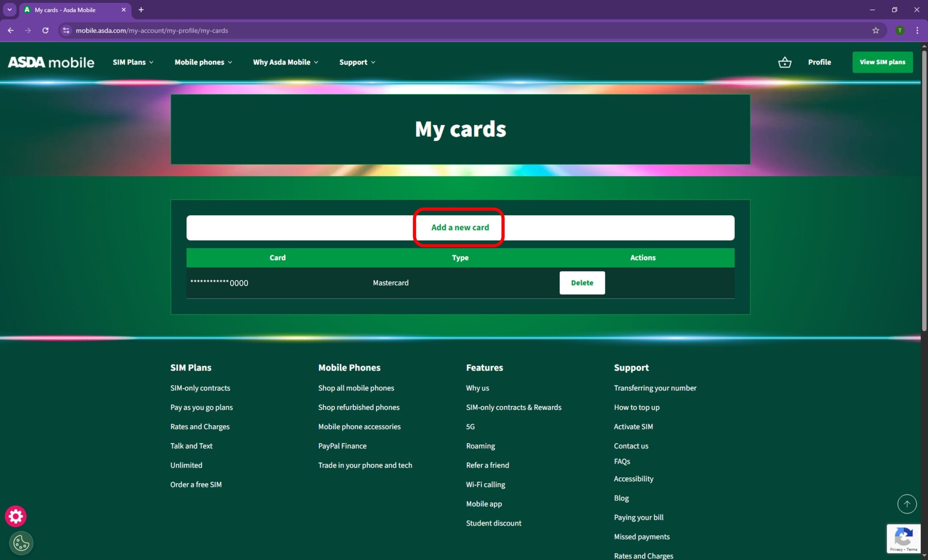Open Paying your bill link
This screenshot has width=928, height=560.
(x=638, y=518)
